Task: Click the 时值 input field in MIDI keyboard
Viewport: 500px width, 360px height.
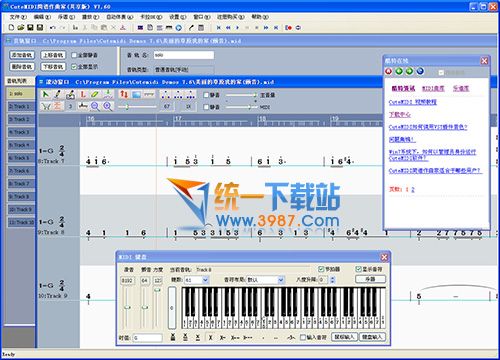Action: pyautogui.click(x=148, y=338)
